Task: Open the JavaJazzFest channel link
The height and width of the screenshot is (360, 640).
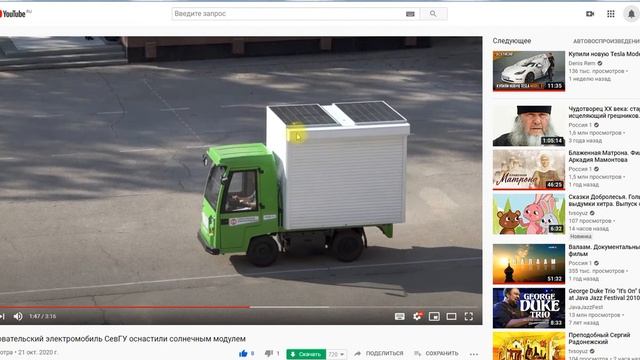Action: tap(586, 307)
